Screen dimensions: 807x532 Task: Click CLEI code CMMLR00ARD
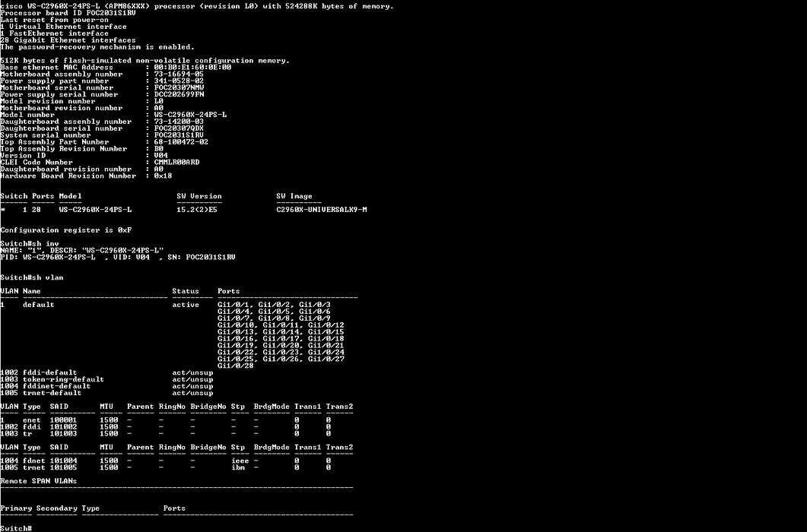pyautogui.click(x=176, y=162)
